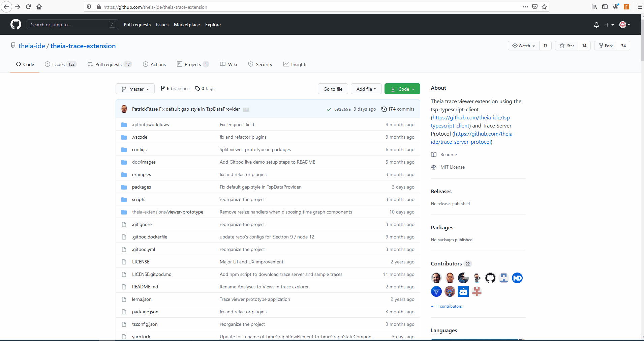Star this repository
644x341 pixels.
point(566,46)
